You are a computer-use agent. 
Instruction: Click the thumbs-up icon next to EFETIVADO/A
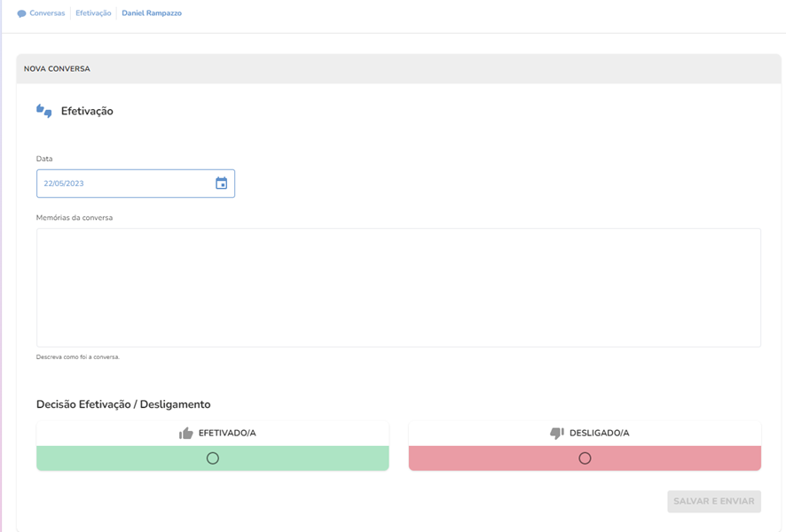click(186, 434)
